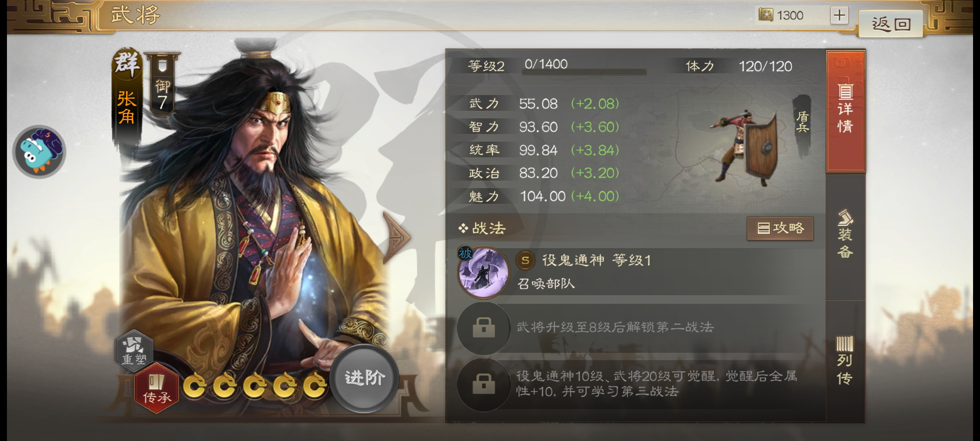Tap the blue pig mascot floating icon
The height and width of the screenshot is (441, 980).
tap(40, 151)
